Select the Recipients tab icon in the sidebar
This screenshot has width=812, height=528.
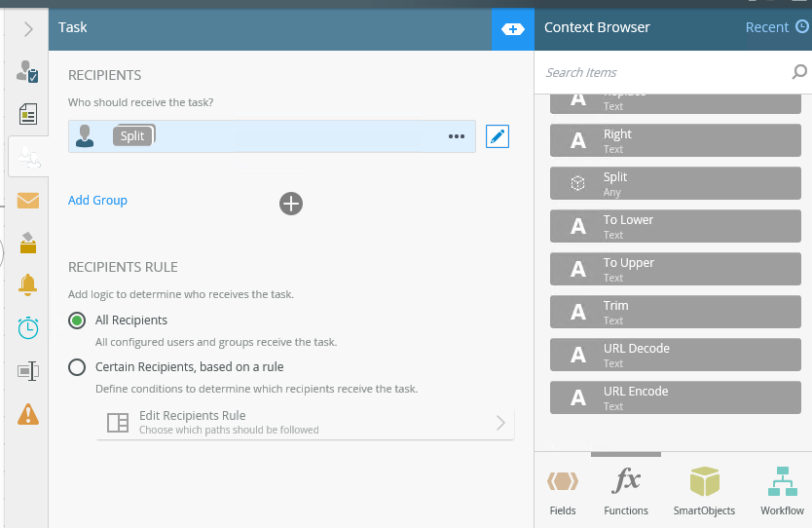tap(28, 157)
